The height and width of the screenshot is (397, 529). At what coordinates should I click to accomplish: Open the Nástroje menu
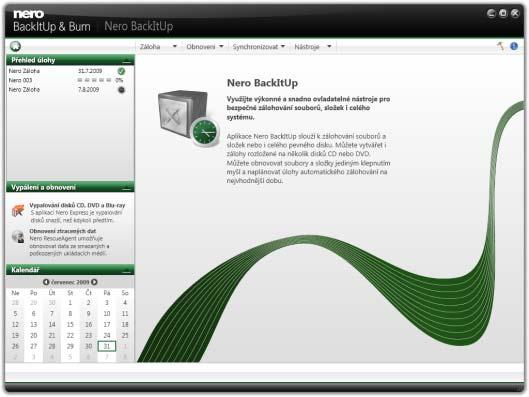313,47
